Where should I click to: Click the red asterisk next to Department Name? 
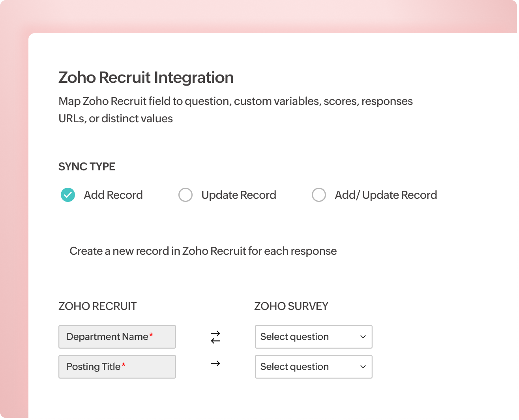coord(151,334)
